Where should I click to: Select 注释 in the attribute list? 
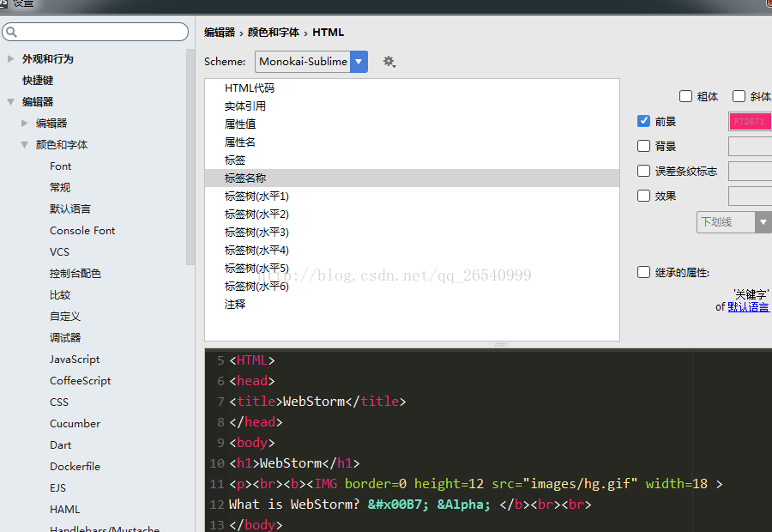point(412,305)
